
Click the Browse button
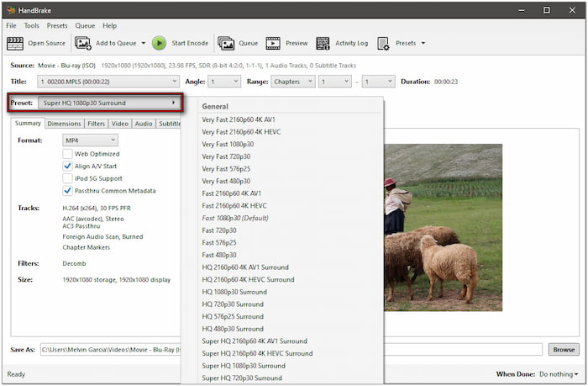(x=564, y=350)
